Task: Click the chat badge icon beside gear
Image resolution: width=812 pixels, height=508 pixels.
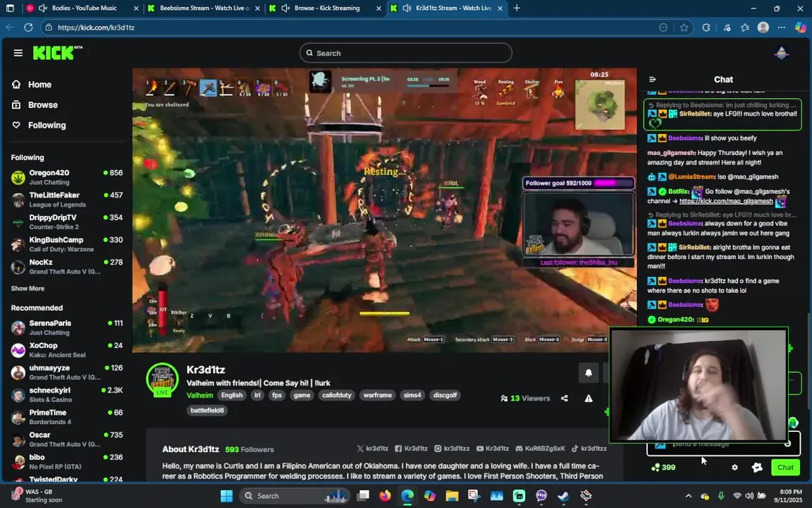Action: coord(756,467)
